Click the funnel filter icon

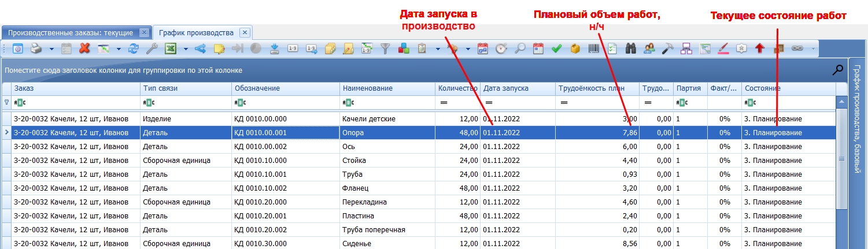[385, 49]
